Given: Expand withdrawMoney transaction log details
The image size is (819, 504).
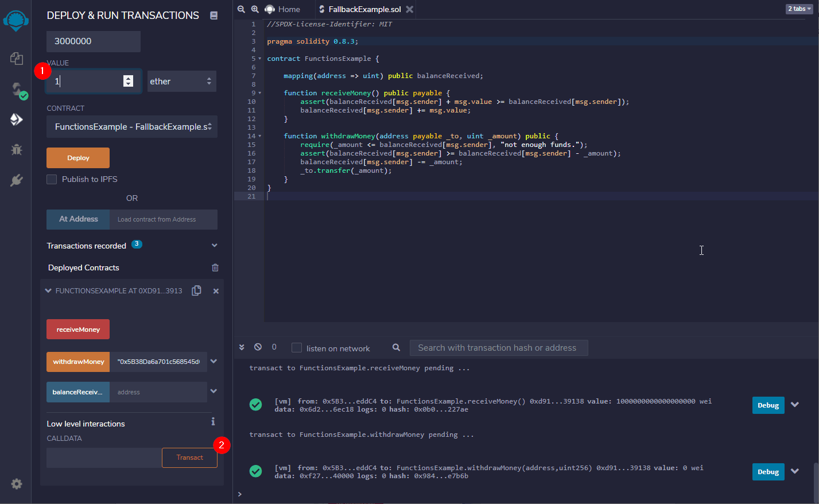Looking at the screenshot, I should 795,471.
